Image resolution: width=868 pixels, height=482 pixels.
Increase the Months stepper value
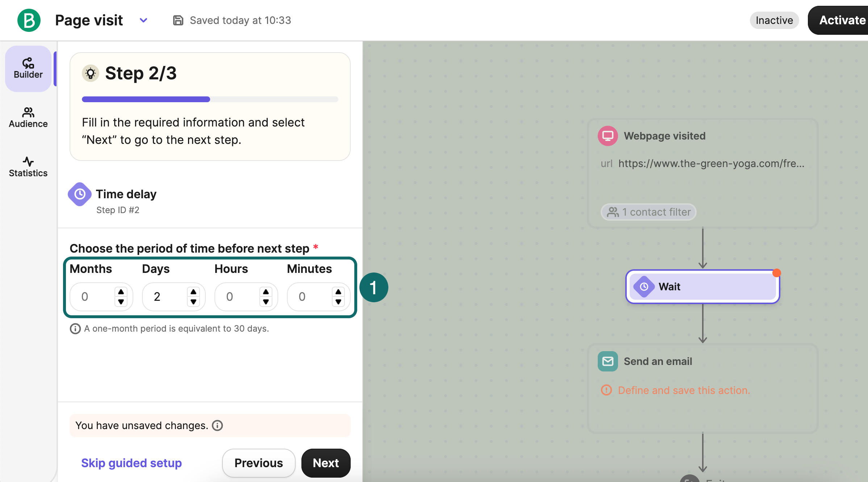pyautogui.click(x=121, y=292)
